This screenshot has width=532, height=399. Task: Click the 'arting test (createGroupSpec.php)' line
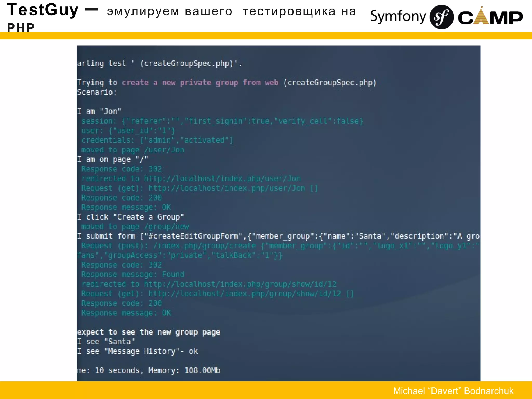tap(159, 63)
